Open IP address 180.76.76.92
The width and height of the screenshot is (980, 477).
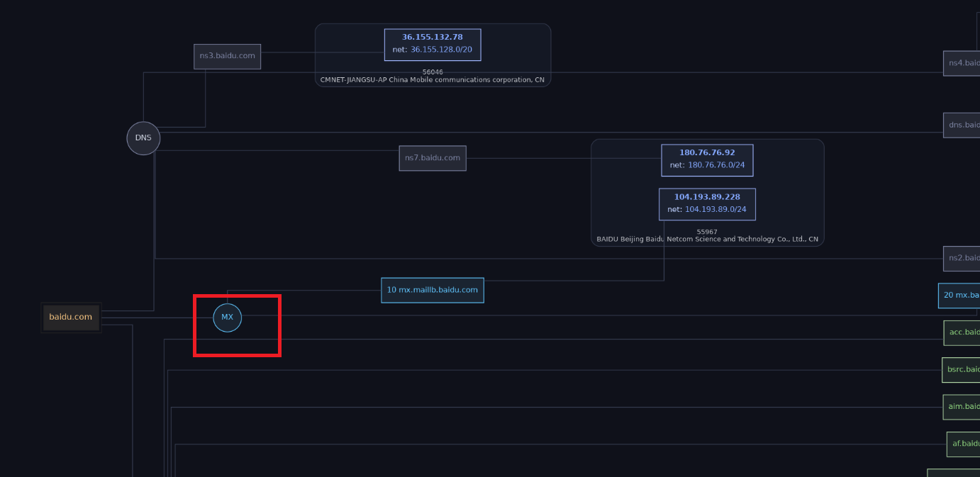pos(707,152)
